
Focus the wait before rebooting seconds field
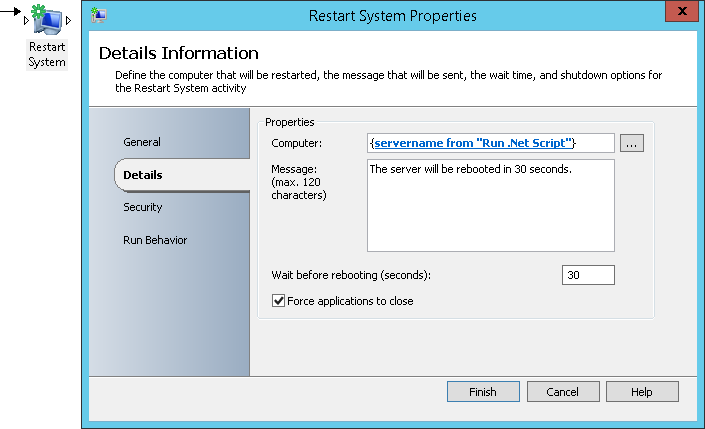pos(588,275)
